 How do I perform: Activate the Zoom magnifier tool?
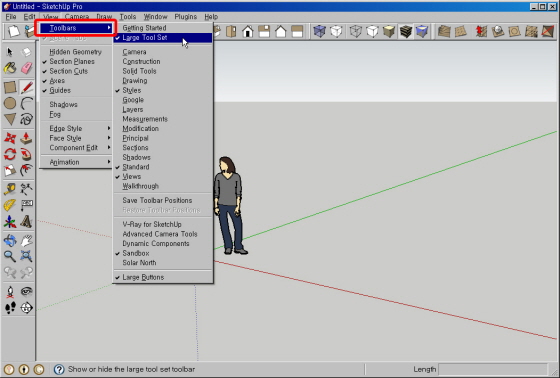pyautogui.click(x=10, y=256)
